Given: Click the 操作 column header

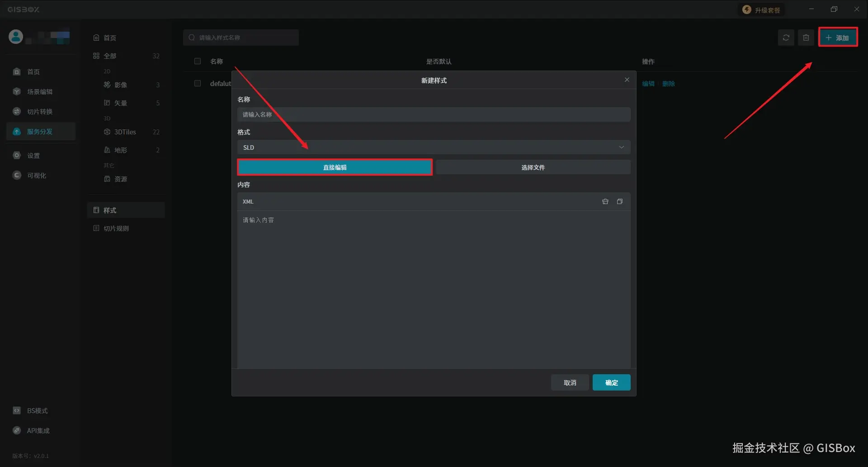Looking at the screenshot, I should click(648, 61).
